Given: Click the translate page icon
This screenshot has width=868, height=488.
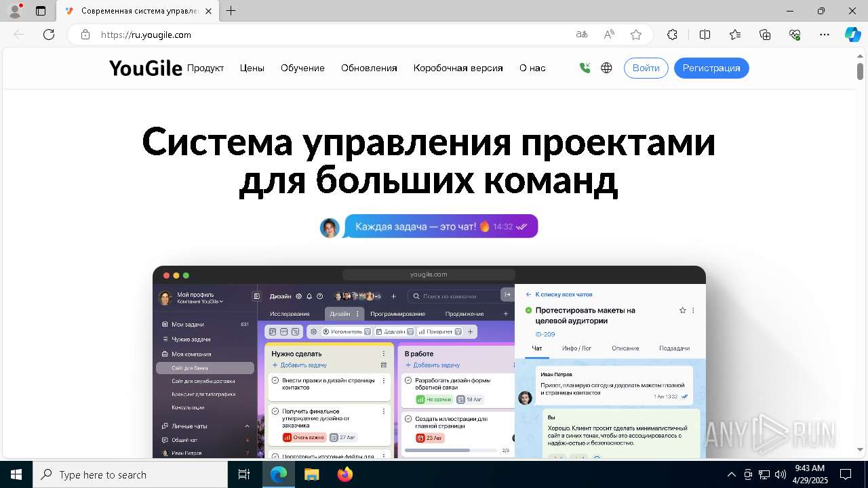Looking at the screenshot, I should click(x=582, y=35).
